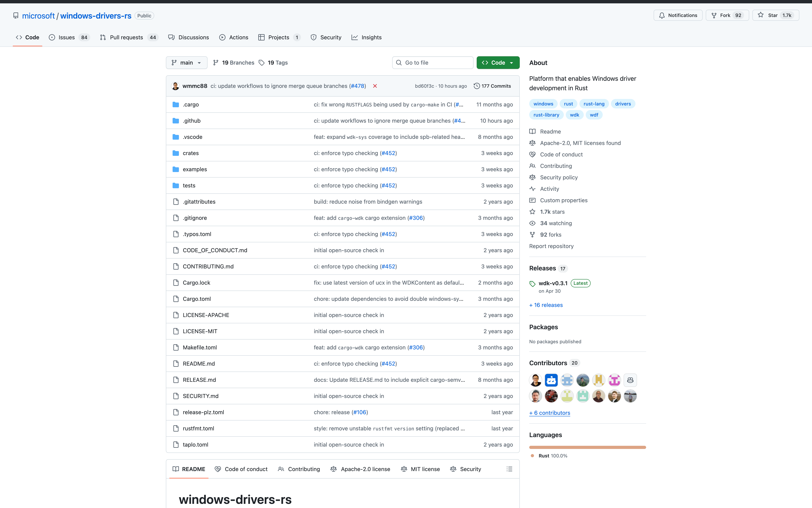The width and height of the screenshot is (812, 508).
Task: Click the fork icon beside Fork 92
Action: click(714, 15)
